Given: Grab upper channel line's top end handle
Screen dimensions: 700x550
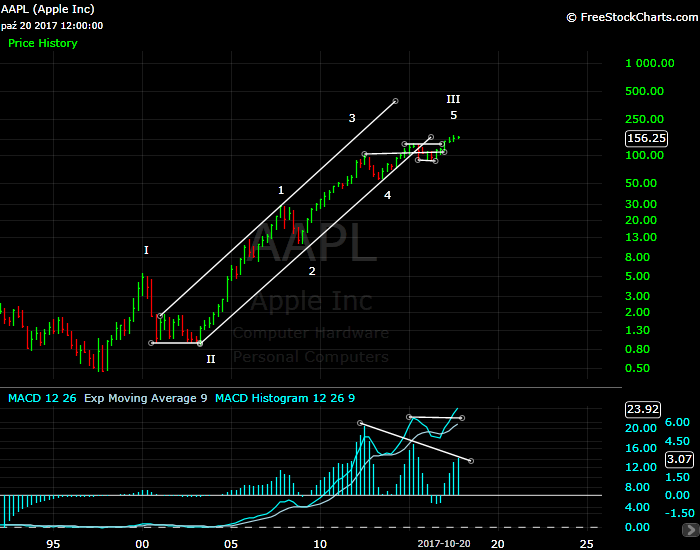Looking at the screenshot, I should [x=395, y=101].
